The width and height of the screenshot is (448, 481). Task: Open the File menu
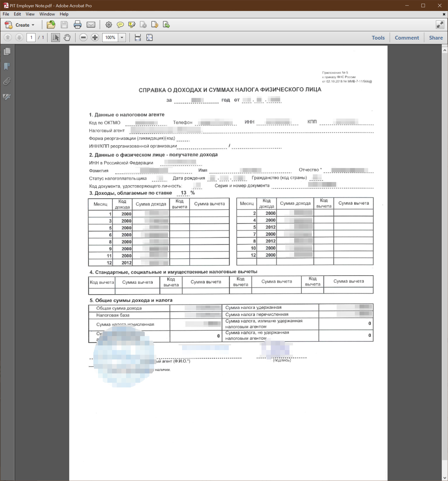point(6,14)
